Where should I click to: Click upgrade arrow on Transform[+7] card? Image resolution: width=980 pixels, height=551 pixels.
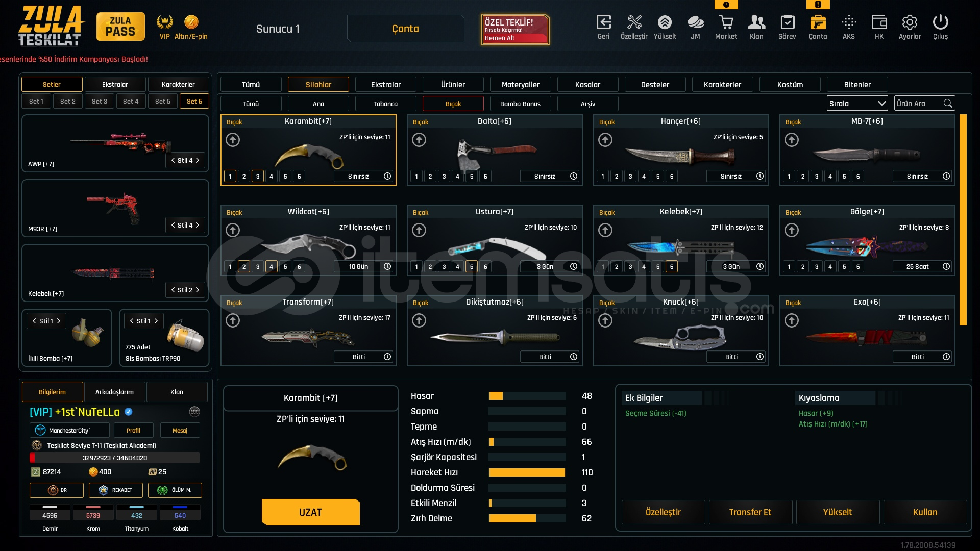[x=233, y=320]
